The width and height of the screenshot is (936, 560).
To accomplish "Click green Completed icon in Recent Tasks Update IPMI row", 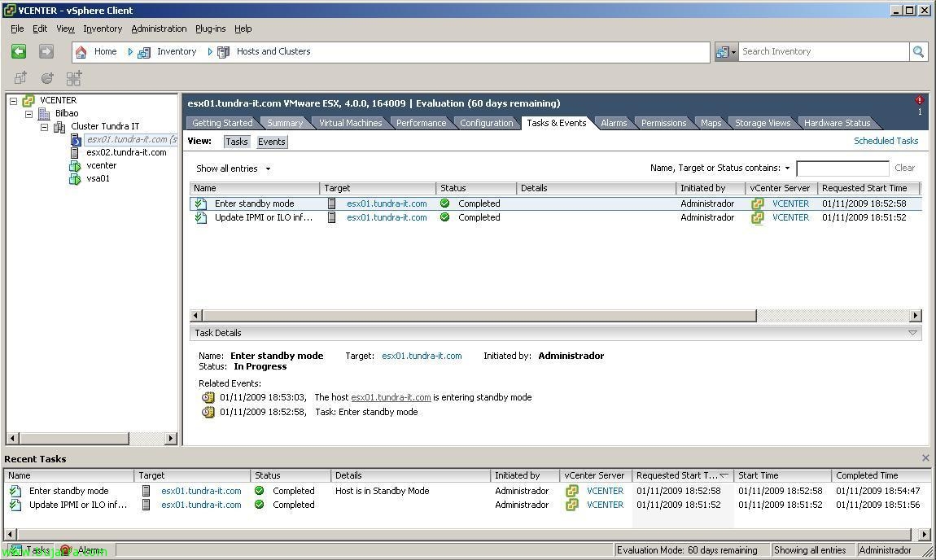I will 259,505.
